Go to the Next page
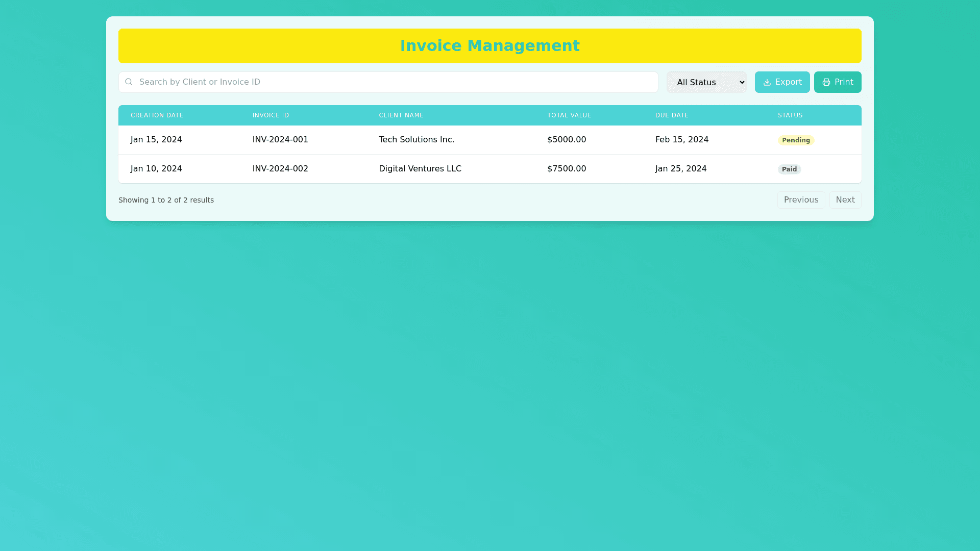 [845, 200]
